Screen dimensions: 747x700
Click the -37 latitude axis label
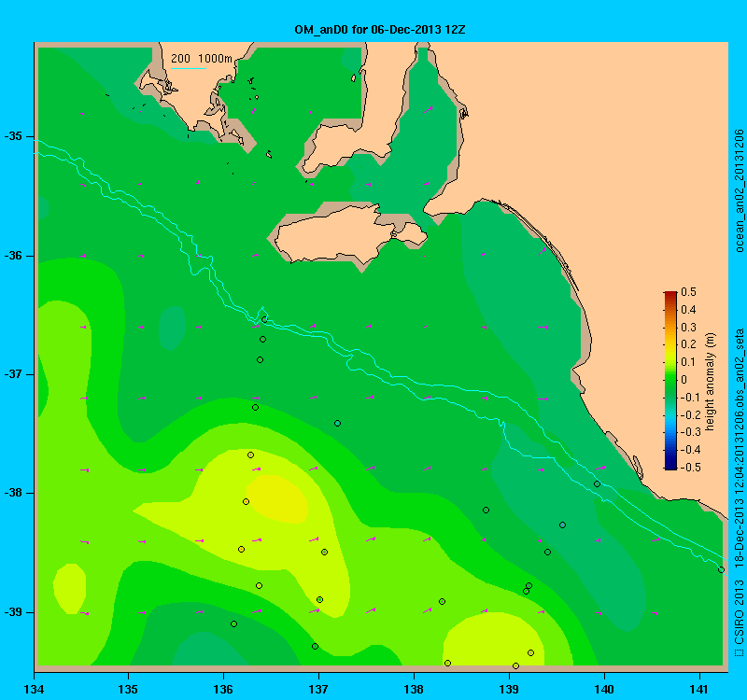point(13,374)
